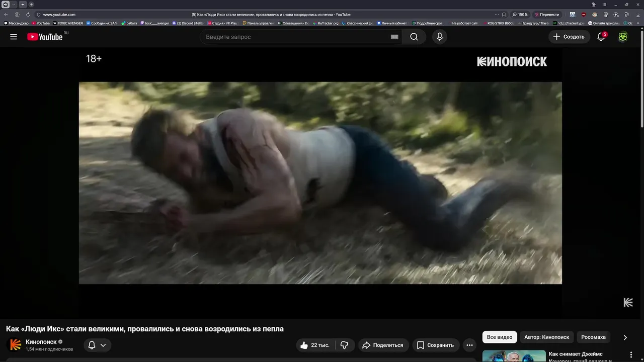
Task: Open the YouTube notifications bell
Action: pyautogui.click(x=601, y=37)
